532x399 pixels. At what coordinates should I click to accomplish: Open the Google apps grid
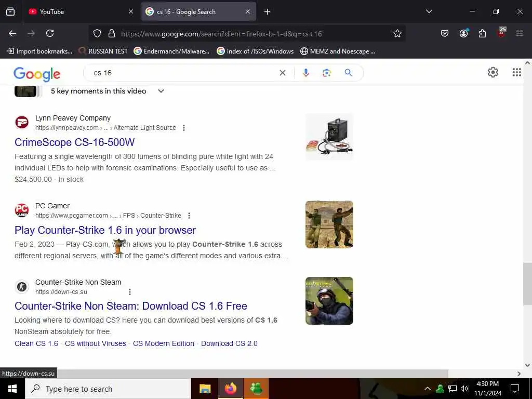coord(517,72)
